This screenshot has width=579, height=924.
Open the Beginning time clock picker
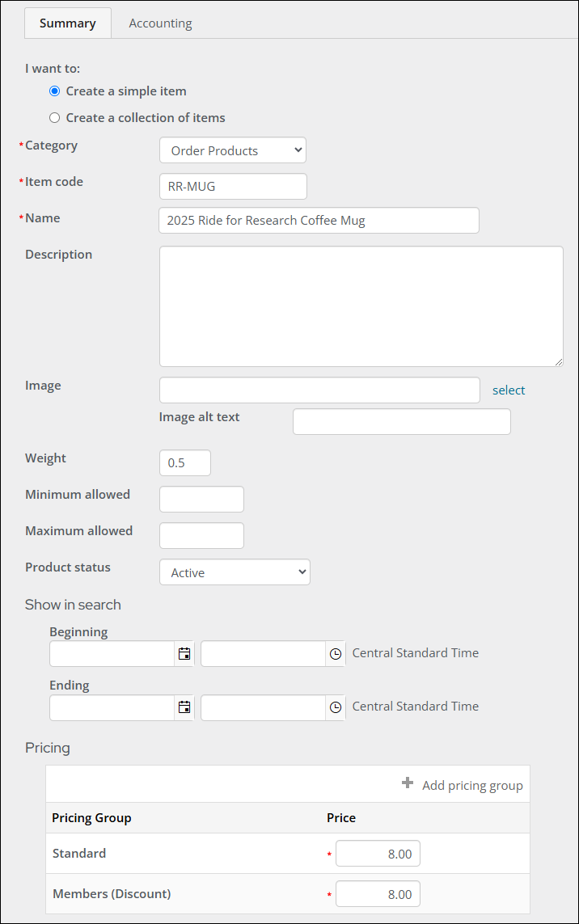coord(336,653)
